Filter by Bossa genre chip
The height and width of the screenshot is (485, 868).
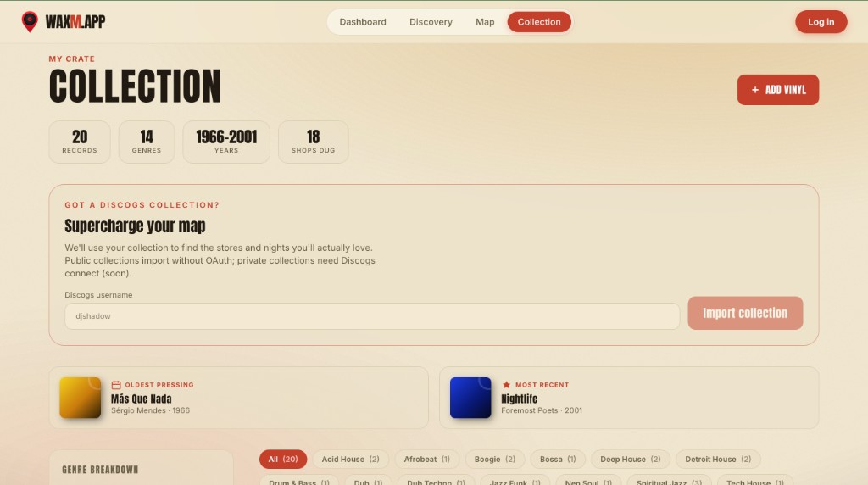(558, 460)
